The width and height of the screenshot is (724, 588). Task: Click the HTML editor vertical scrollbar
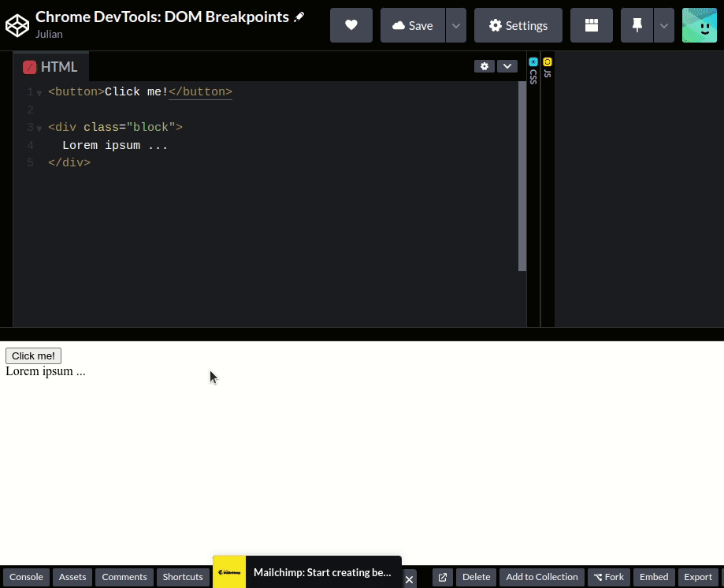point(522,177)
